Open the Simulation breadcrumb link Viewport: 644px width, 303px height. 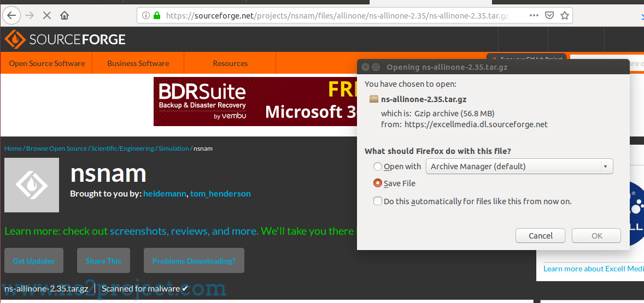tap(174, 148)
